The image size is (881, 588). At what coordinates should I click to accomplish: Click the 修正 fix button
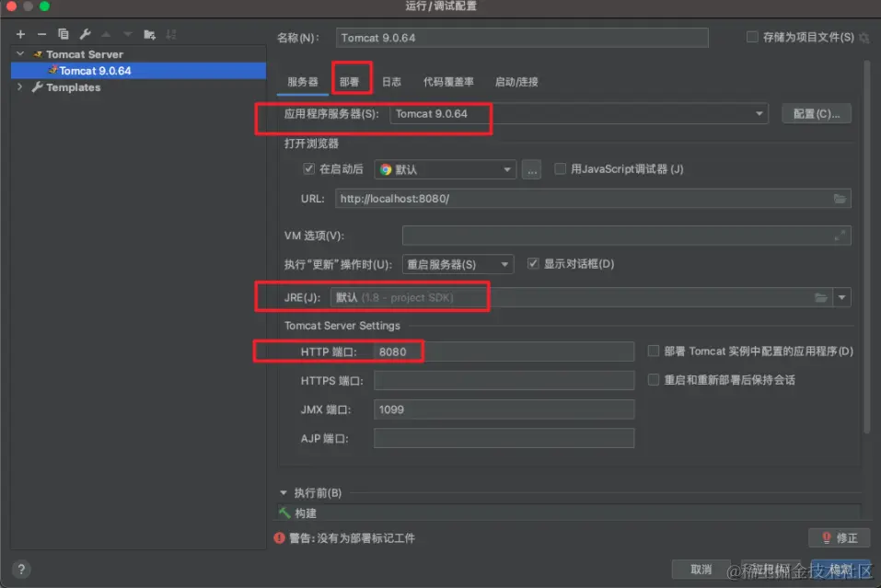(840, 538)
